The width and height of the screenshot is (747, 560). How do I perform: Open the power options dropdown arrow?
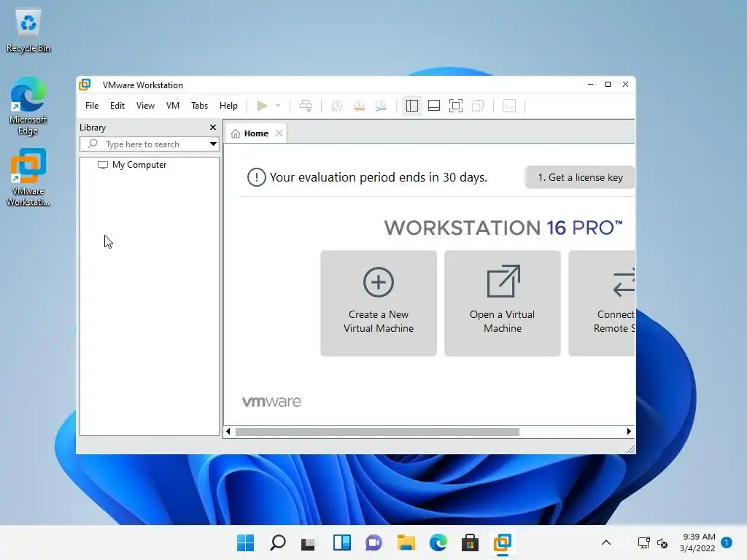click(278, 106)
